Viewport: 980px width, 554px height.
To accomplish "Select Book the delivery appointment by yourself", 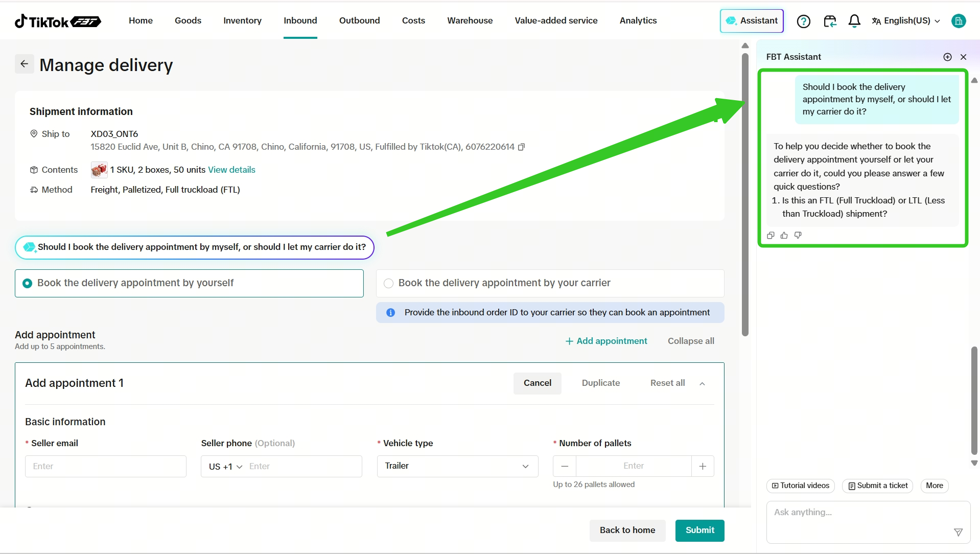I will 28,283.
